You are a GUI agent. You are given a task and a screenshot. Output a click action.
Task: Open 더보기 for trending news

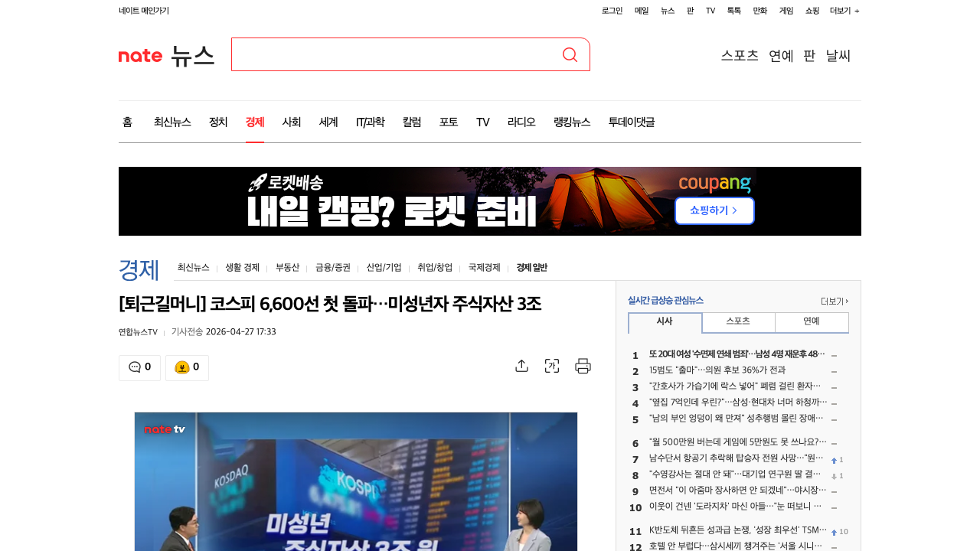point(835,301)
